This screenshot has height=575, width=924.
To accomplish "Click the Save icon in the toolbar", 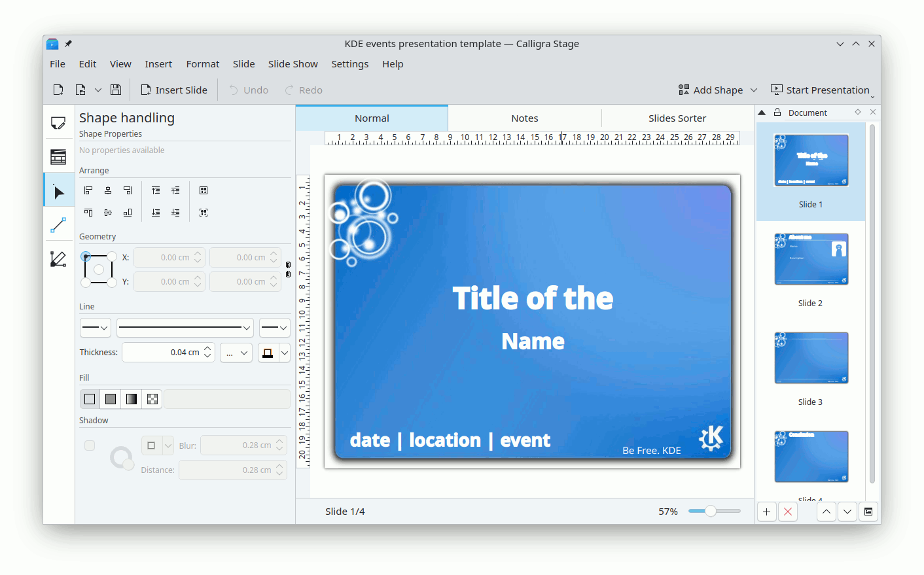I will pos(116,90).
